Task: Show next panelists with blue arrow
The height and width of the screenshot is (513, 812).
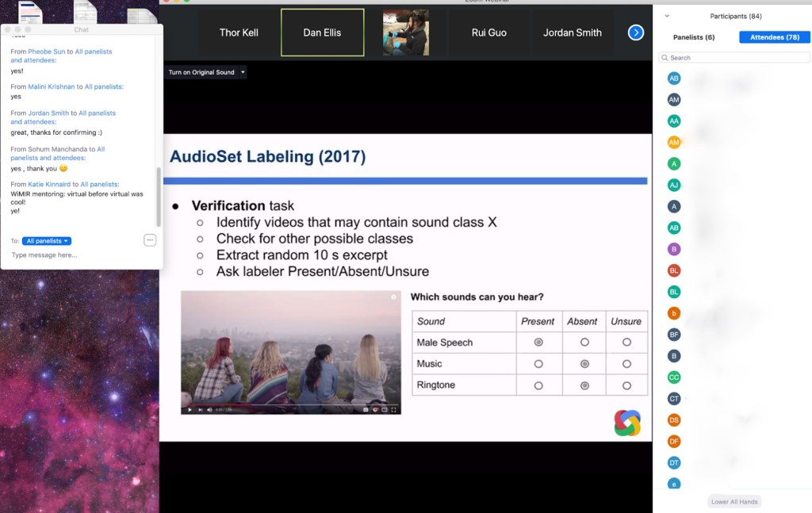Action: [636, 33]
